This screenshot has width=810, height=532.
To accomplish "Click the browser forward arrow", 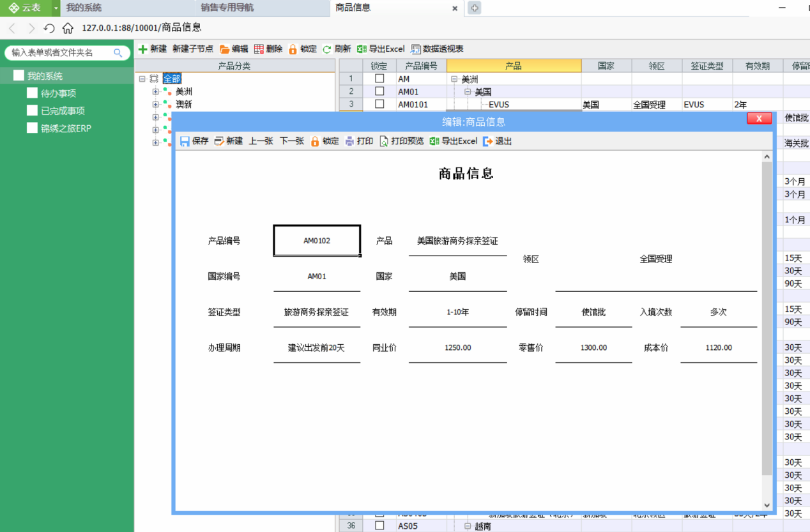I will click(31, 28).
